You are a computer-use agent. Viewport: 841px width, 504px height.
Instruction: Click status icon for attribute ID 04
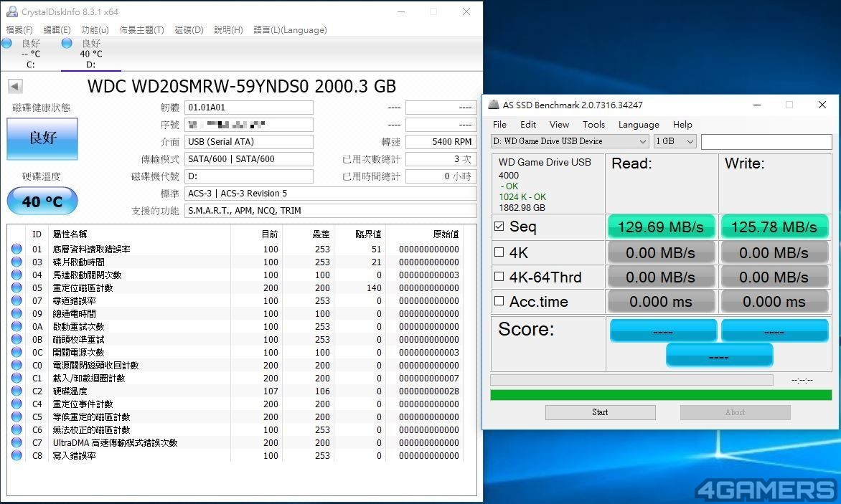click(x=17, y=275)
